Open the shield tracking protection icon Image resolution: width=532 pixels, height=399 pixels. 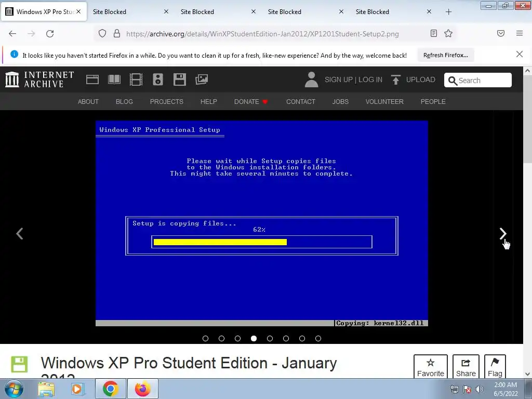pos(102,34)
